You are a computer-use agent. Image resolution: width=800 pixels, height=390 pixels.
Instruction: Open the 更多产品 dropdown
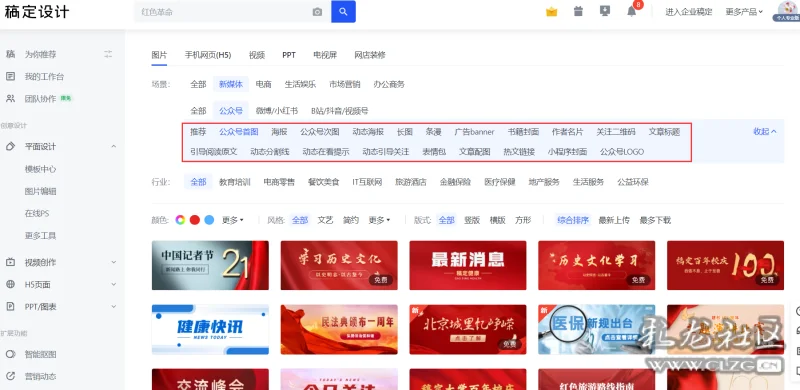pos(744,12)
